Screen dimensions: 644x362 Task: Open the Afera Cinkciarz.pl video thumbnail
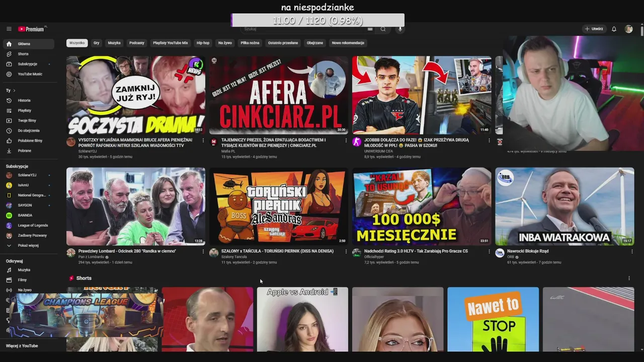(x=279, y=95)
